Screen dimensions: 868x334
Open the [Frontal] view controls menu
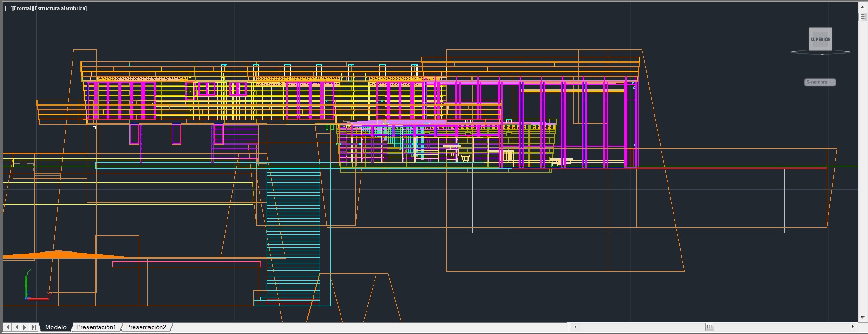click(x=22, y=8)
